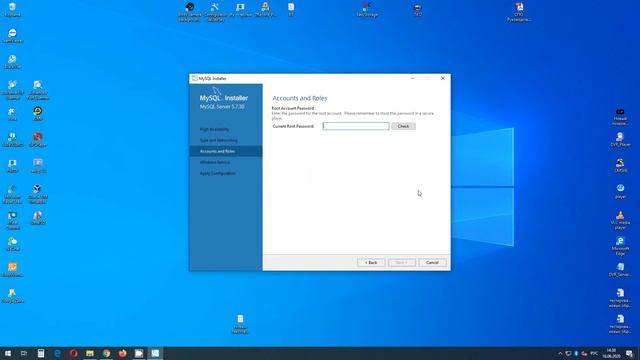Close the MySQL Installer window
The image size is (640, 360).
pos(443,78)
